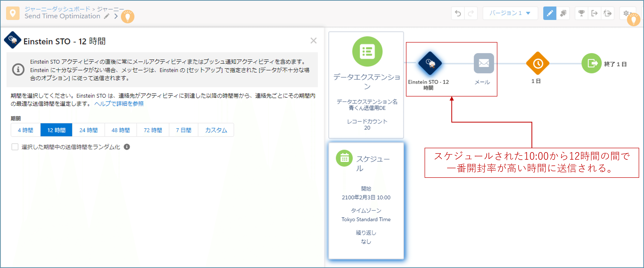Viewport: 644px width, 268px height.
Task: Select the 7 日間 duration tab
Action: click(x=184, y=130)
